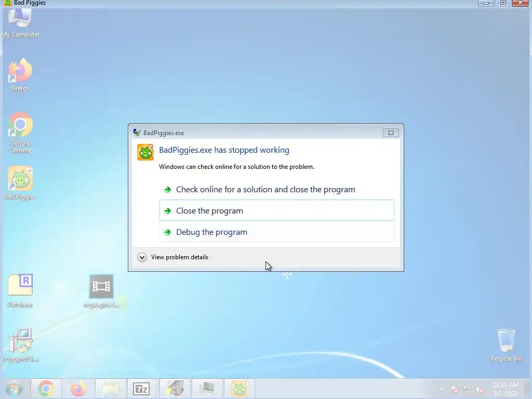532x399 pixels.
Task: Check online for a solution and close the program
Action: click(x=276, y=189)
